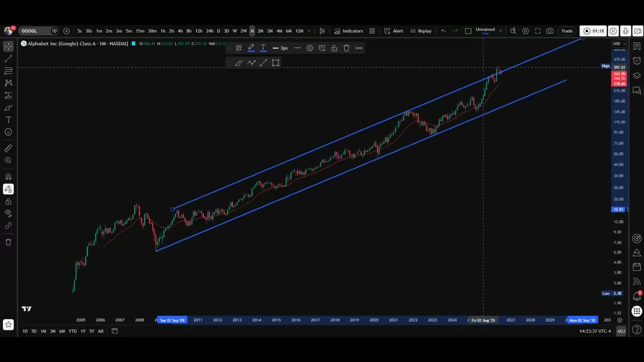Change the line color pencil swatch
Image resolution: width=644 pixels, height=362 pixels.
pos(251,48)
